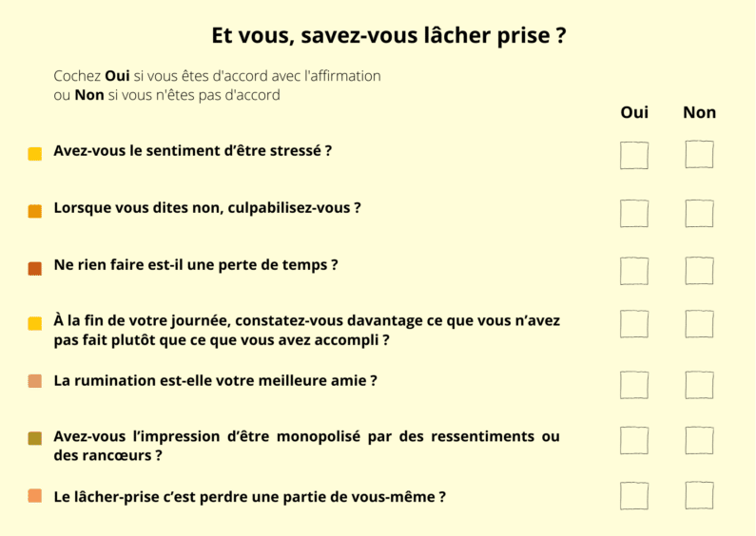
Task: Tick Oui for 'Lorsque vous dites non' question
Action: [x=634, y=213]
